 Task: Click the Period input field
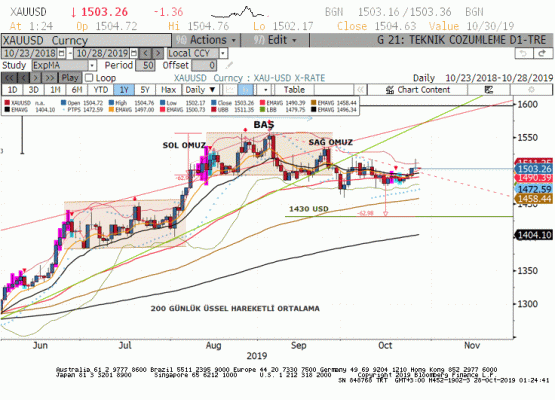[x=145, y=65]
